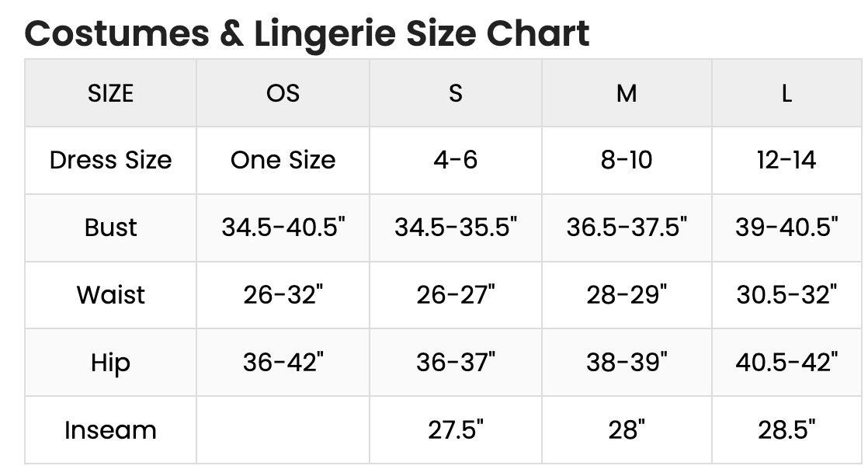Select the 28.5" inseam cell
The height and width of the screenshot is (469, 868).
pos(786,430)
